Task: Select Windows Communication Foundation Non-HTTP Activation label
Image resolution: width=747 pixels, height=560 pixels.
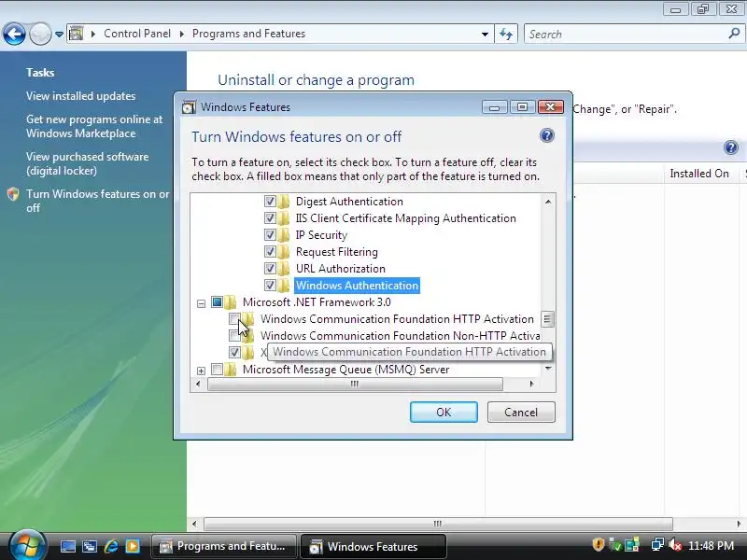Action: [400, 336]
